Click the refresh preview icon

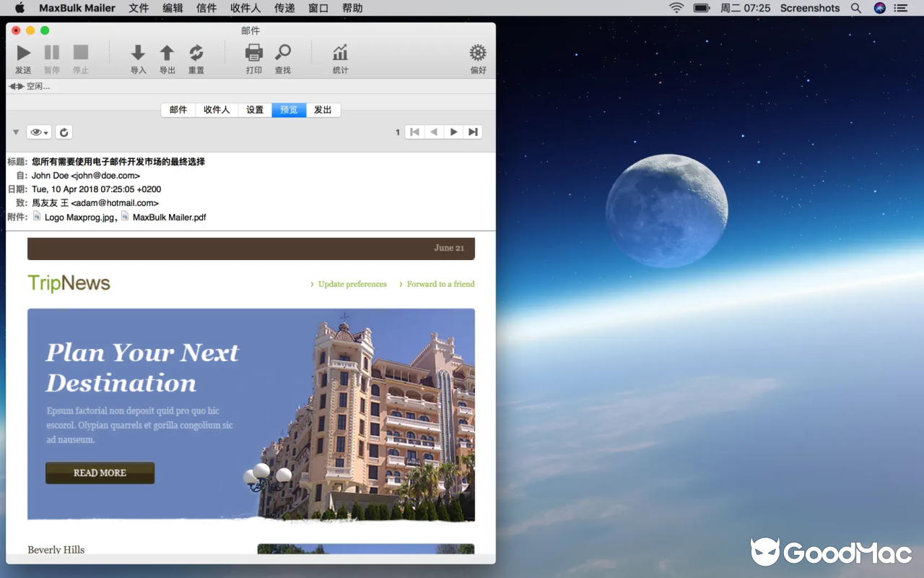click(x=64, y=131)
